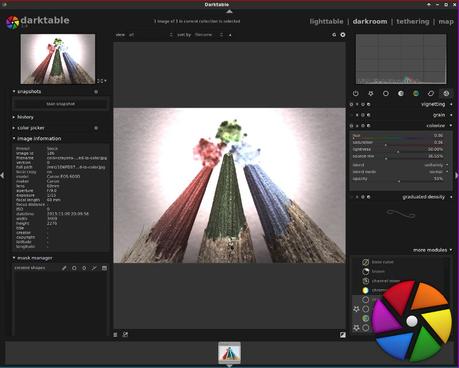Click icon left of the top toolbar gear
Screen dimensions: 459x368
pos(334,35)
